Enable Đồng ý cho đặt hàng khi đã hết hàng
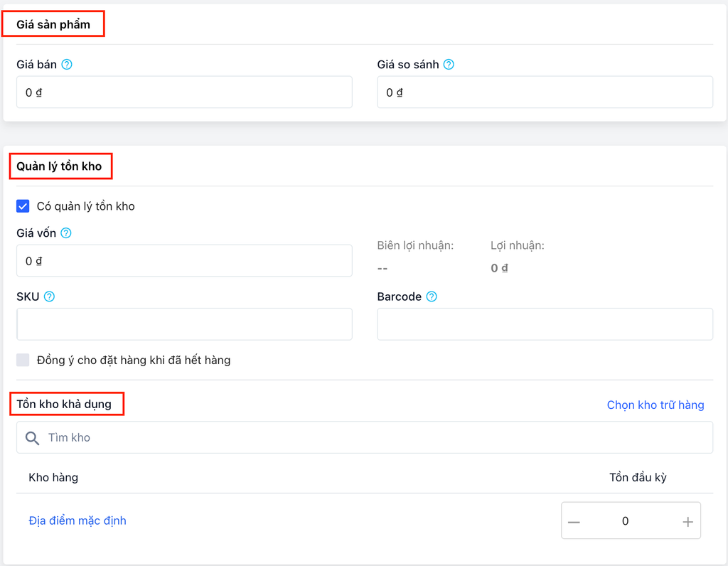728x566 pixels. [23, 360]
